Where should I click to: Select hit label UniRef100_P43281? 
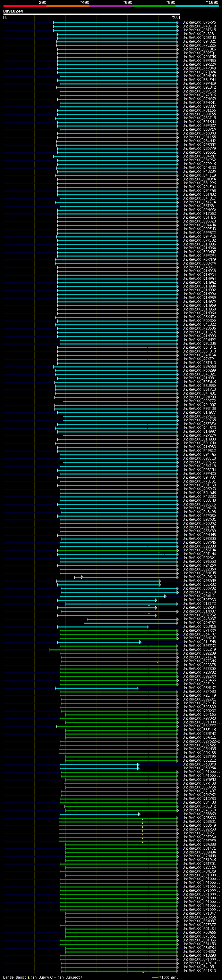[199, 34]
